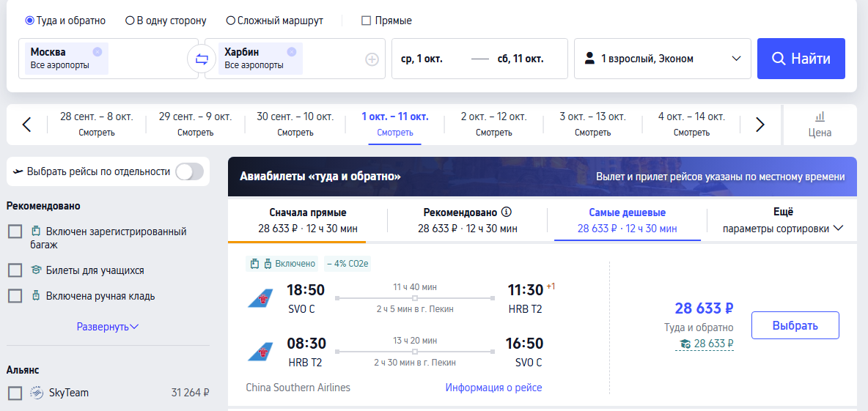868x411 pixels.
Task: Expand recommended filters via Развернуть
Action: coord(108,327)
